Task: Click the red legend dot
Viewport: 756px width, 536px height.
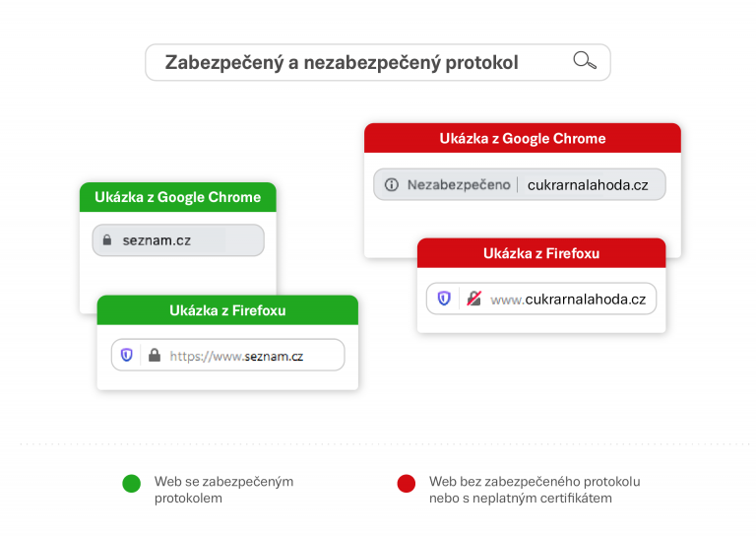Action: tap(406, 483)
